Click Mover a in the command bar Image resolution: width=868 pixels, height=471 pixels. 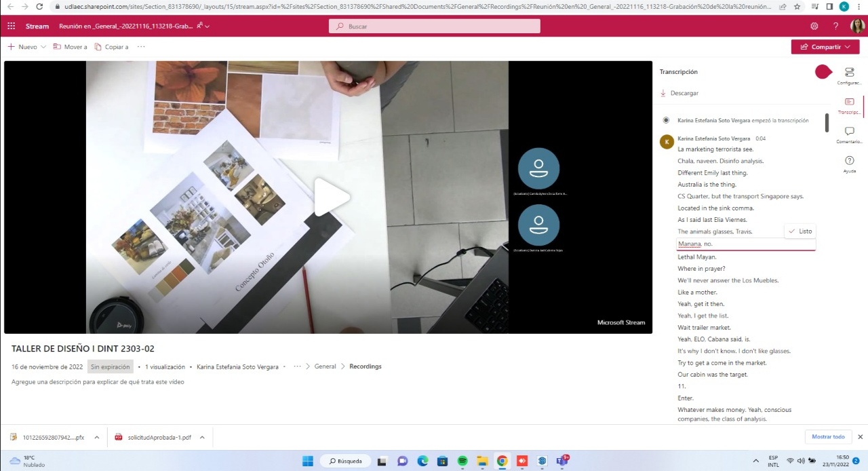click(71, 47)
